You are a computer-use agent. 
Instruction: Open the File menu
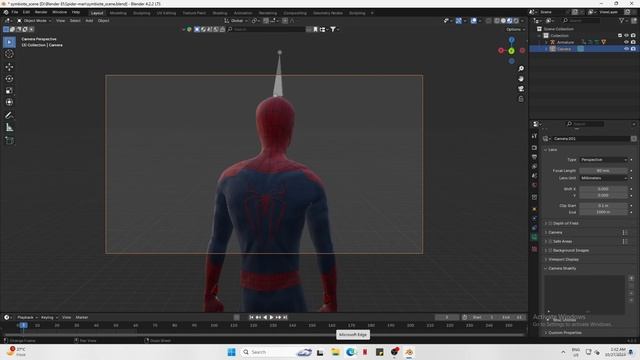point(15,12)
